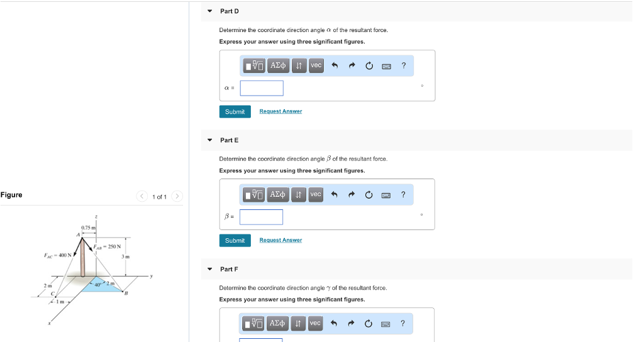Collapse the Part E section

pos(210,140)
